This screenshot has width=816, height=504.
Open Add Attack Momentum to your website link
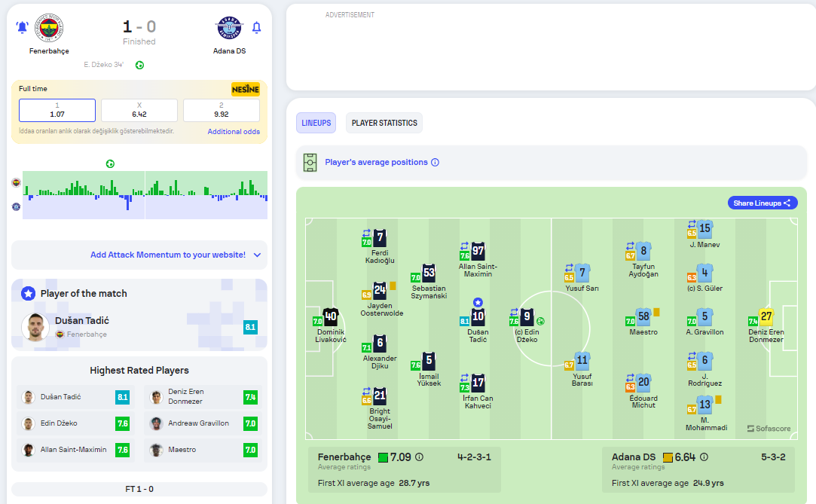[x=168, y=255]
